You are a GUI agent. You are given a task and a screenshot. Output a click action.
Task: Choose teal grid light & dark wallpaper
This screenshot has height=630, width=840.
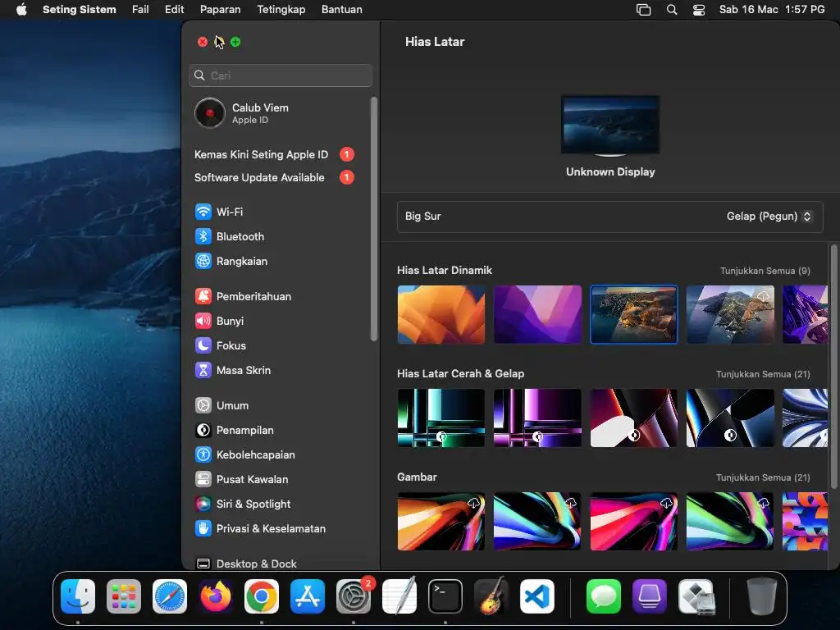441,418
